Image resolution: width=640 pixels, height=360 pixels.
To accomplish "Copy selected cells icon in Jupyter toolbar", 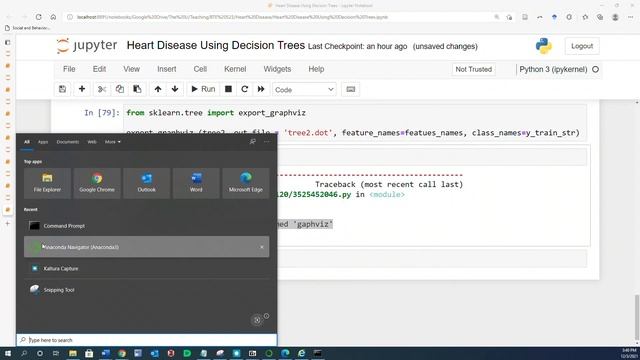I will point(120,89).
